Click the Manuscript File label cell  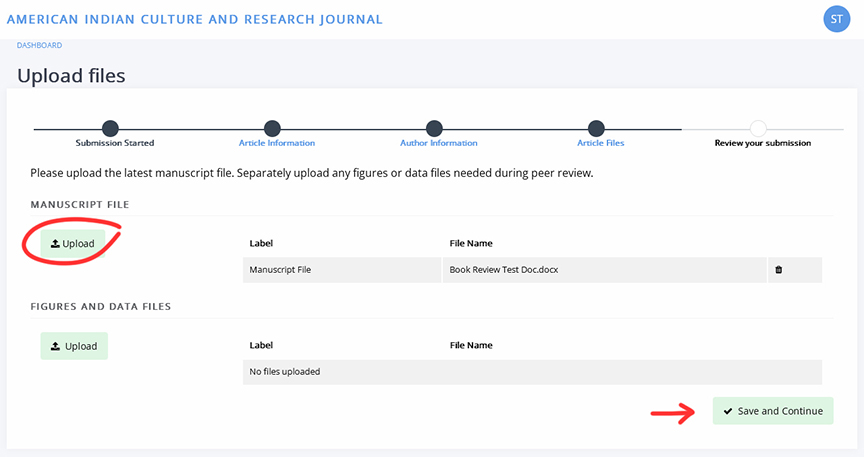pos(280,270)
